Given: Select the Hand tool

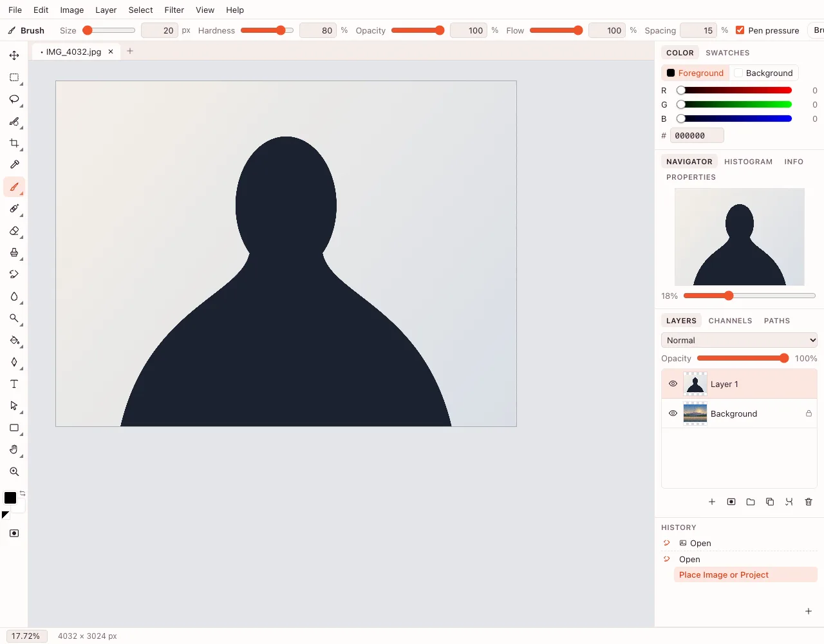Looking at the screenshot, I should tap(14, 450).
